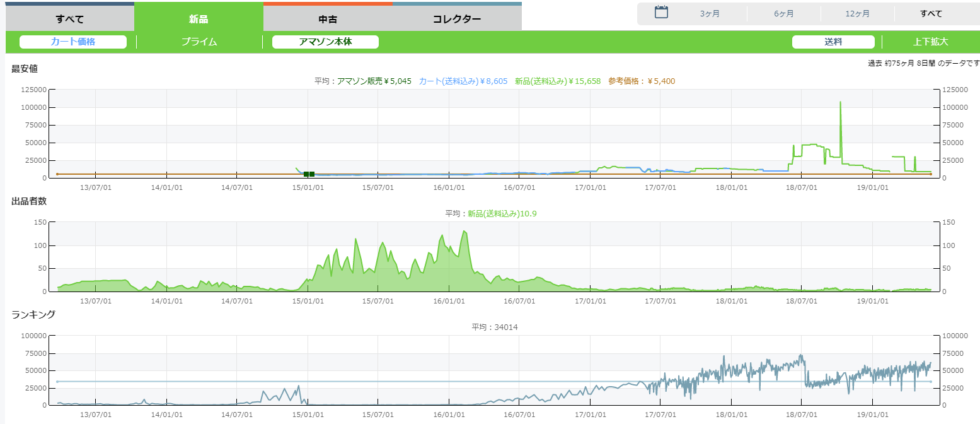Screen dimensions: 980x424
Task: Choose the 12ヶ月 time range
Action: click(858, 14)
